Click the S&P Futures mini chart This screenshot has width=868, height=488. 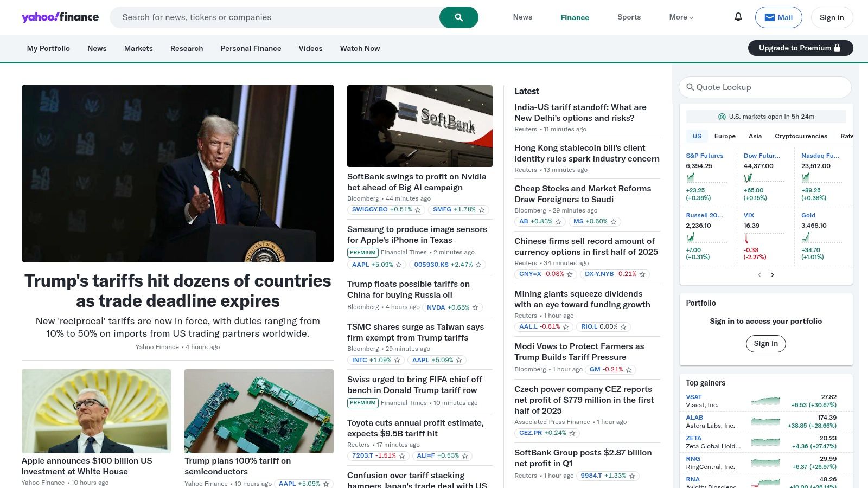(706, 178)
